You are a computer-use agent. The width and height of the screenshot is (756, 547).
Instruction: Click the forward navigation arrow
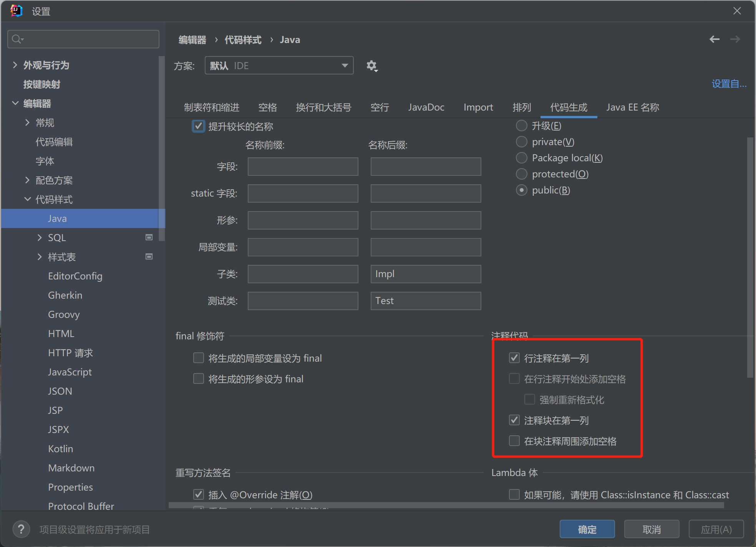click(x=735, y=39)
